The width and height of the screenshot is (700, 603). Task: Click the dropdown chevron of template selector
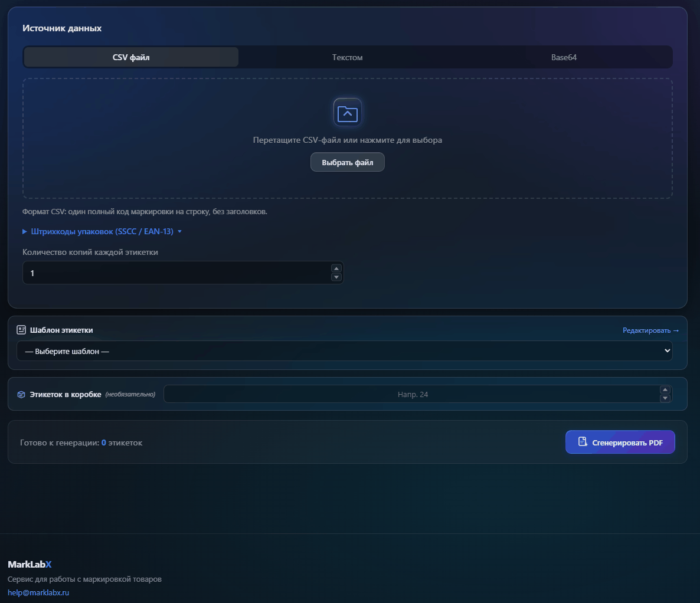click(668, 350)
